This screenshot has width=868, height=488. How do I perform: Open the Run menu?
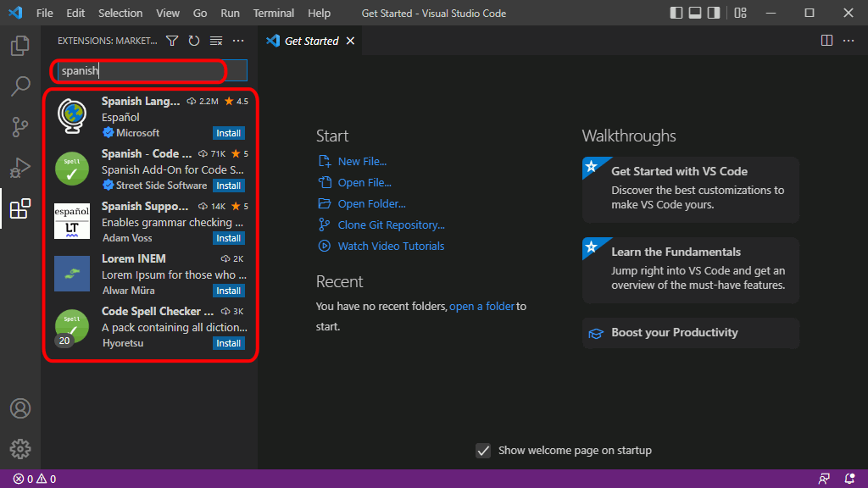pos(230,14)
